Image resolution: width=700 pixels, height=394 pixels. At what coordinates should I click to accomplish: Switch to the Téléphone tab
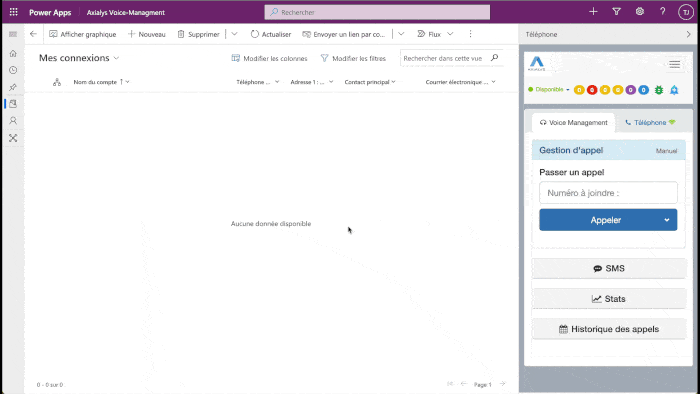pyautogui.click(x=650, y=123)
